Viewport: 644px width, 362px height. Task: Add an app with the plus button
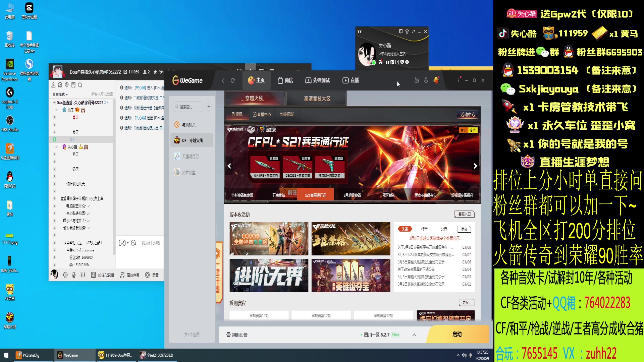coord(209,107)
